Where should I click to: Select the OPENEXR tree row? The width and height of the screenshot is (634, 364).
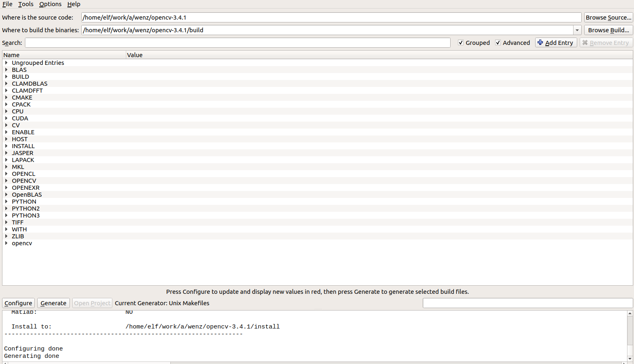coord(317,188)
